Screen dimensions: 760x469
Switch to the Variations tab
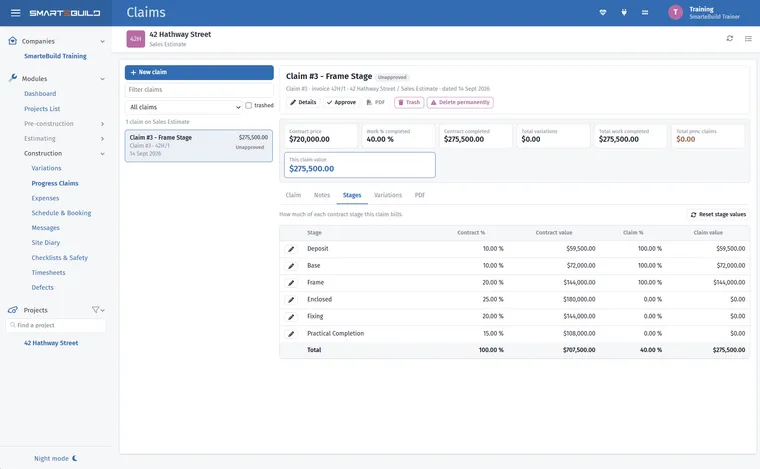click(x=388, y=195)
